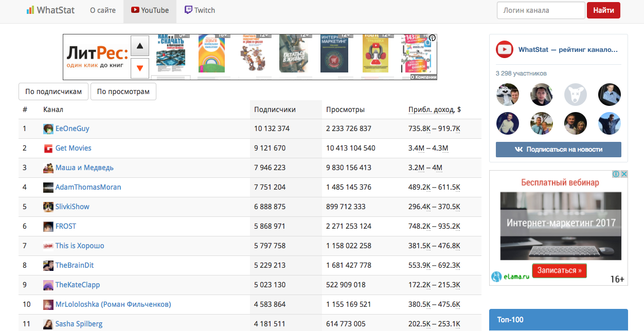Image resolution: width=644 pixels, height=331 pixels.
Task: Open the YouTube tab
Action: coord(150,10)
